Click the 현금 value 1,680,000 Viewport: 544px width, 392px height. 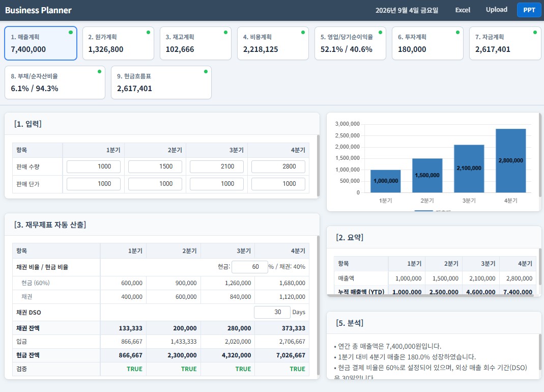pyautogui.click(x=292, y=283)
